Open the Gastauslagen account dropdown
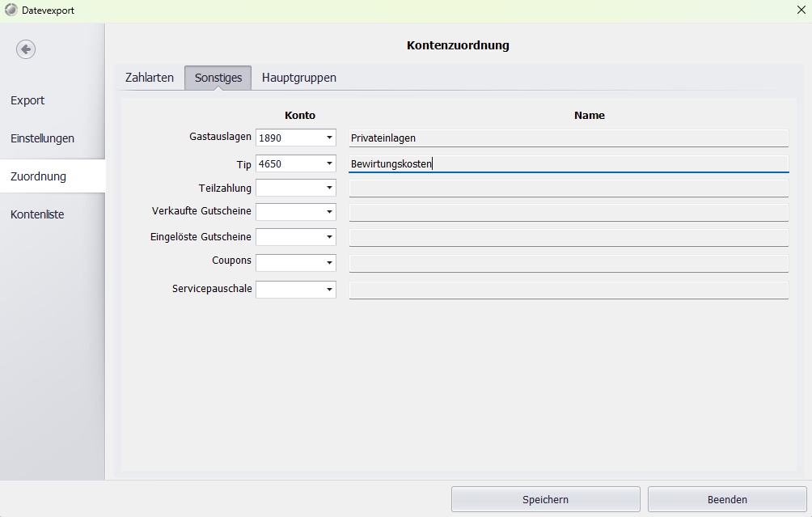Image resolution: width=812 pixels, height=517 pixels. [x=328, y=138]
